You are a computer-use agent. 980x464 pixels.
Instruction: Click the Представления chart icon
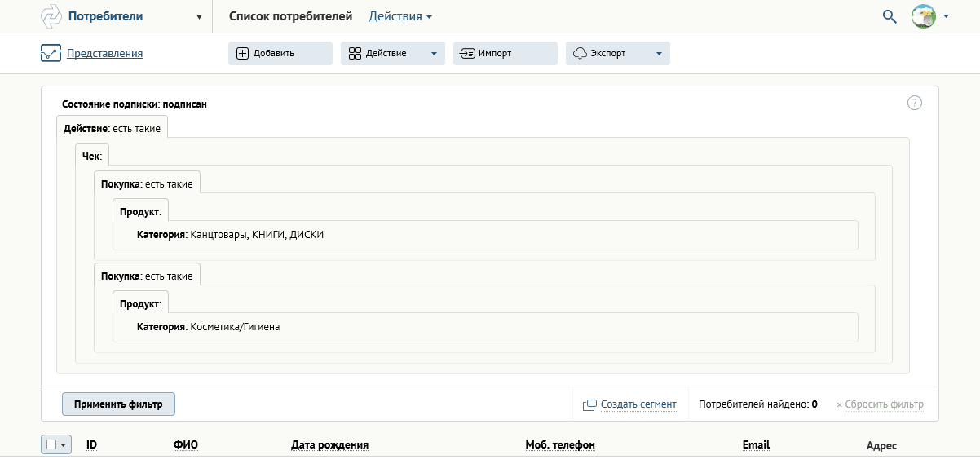51,54
